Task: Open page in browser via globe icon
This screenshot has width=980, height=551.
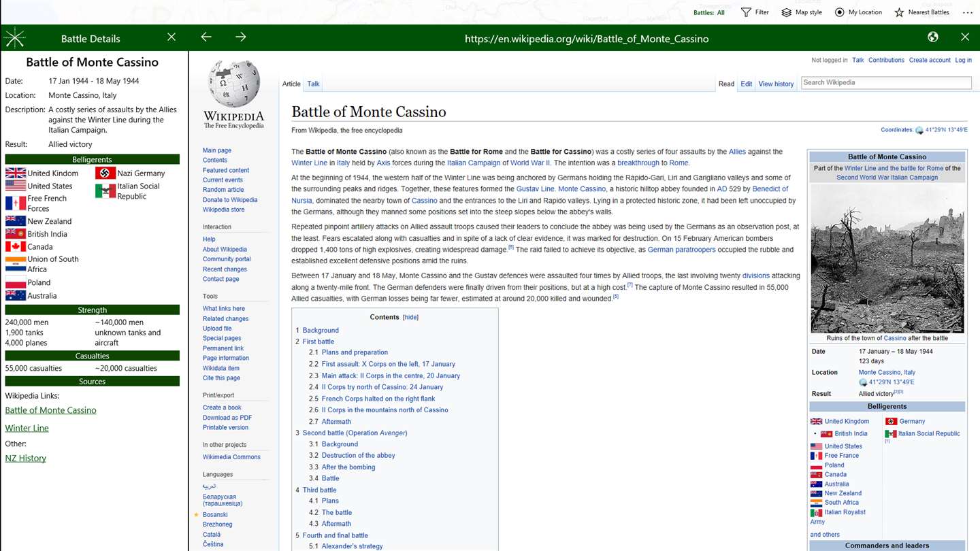Action: pyautogui.click(x=933, y=37)
